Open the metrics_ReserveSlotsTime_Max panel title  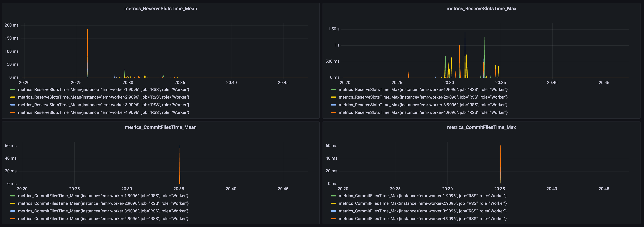[481, 9]
